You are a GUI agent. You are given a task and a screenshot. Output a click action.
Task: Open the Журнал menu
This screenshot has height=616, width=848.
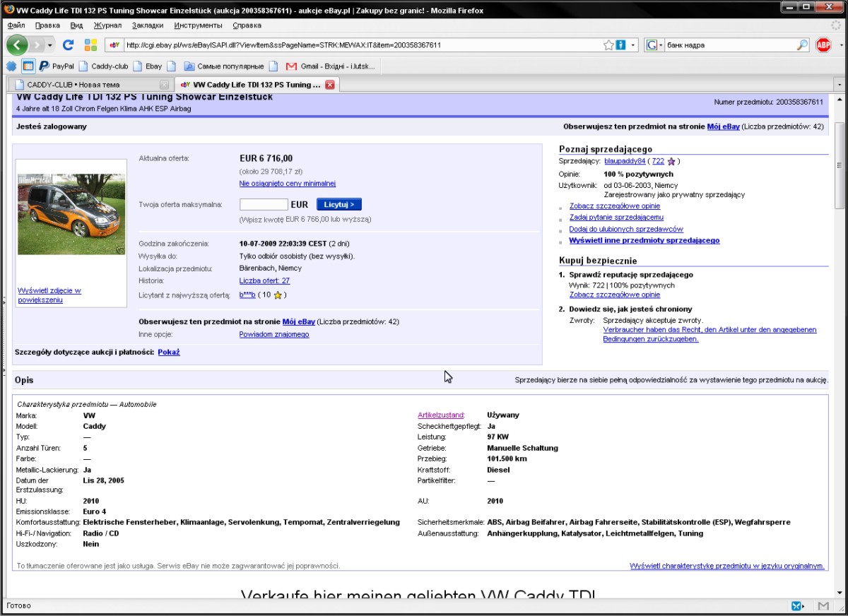click(x=107, y=25)
